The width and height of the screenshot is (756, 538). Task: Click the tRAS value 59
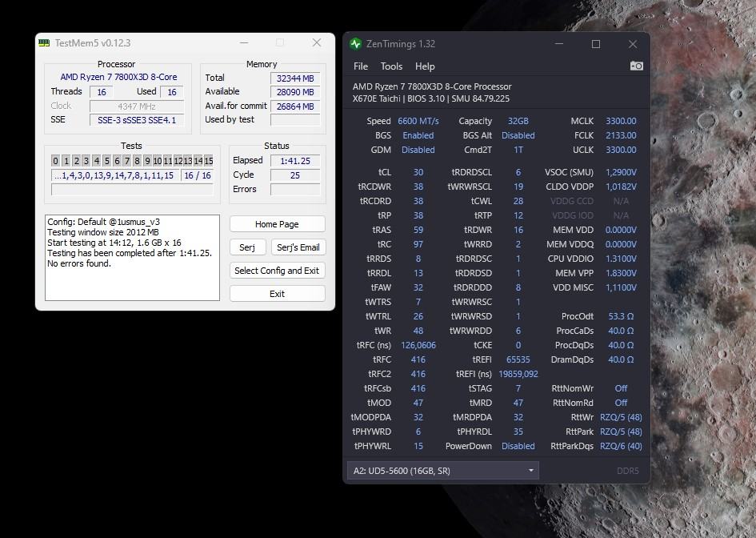pyautogui.click(x=418, y=230)
